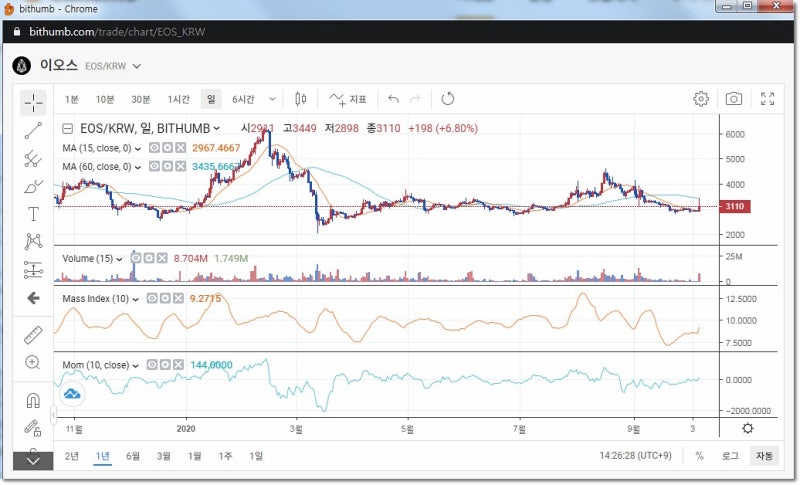Open settings for MA 15 indicator
The width and height of the screenshot is (800, 485).
coord(167,148)
